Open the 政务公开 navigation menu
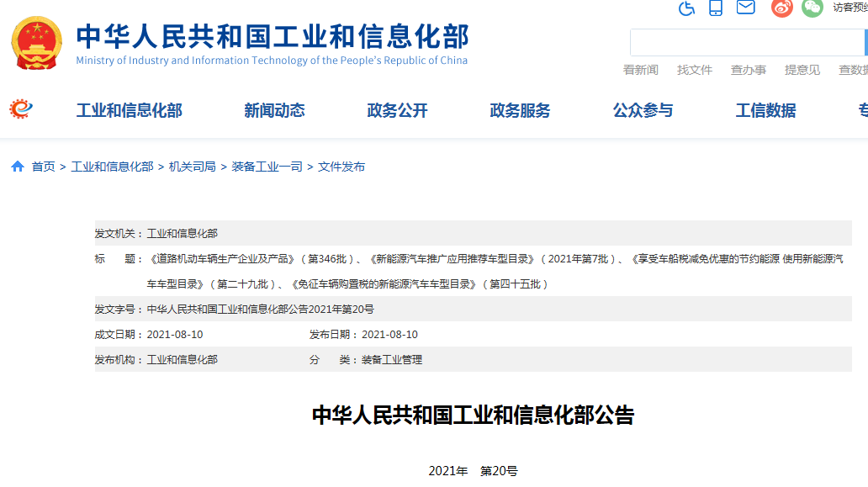The height and width of the screenshot is (487, 868). pos(398,111)
